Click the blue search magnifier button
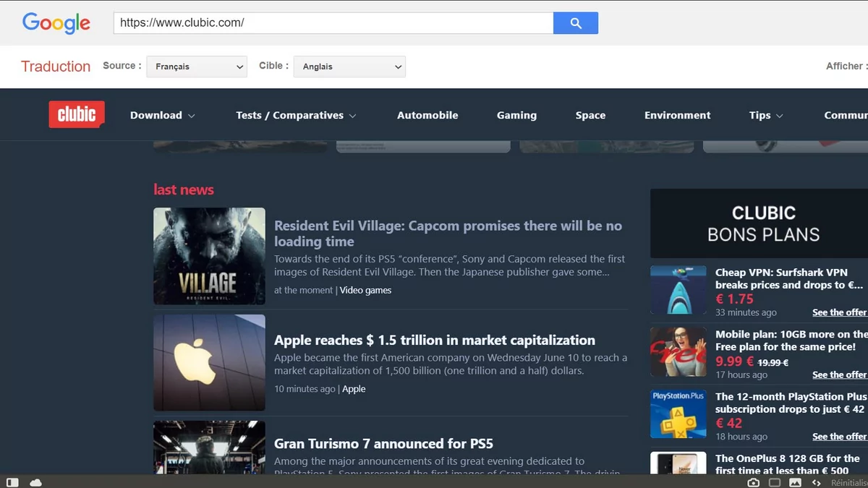Screen dimensions: 868x488 tap(575, 23)
